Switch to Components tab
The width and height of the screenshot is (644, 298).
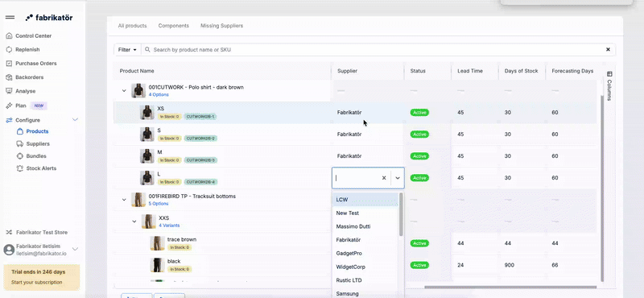click(174, 26)
